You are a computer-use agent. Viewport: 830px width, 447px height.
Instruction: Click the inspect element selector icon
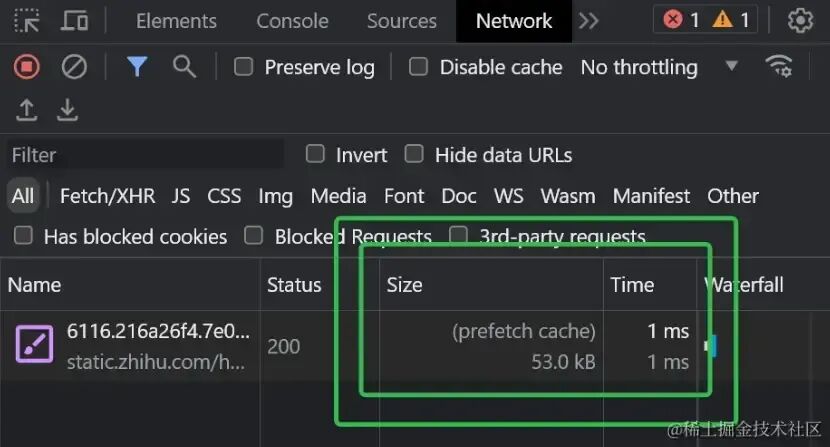coord(27,20)
